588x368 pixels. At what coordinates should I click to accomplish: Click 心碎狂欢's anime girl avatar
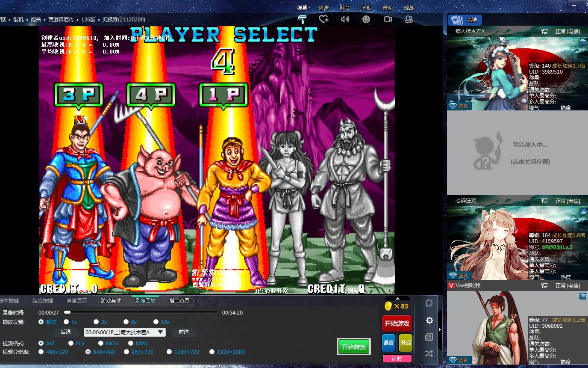click(x=487, y=243)
